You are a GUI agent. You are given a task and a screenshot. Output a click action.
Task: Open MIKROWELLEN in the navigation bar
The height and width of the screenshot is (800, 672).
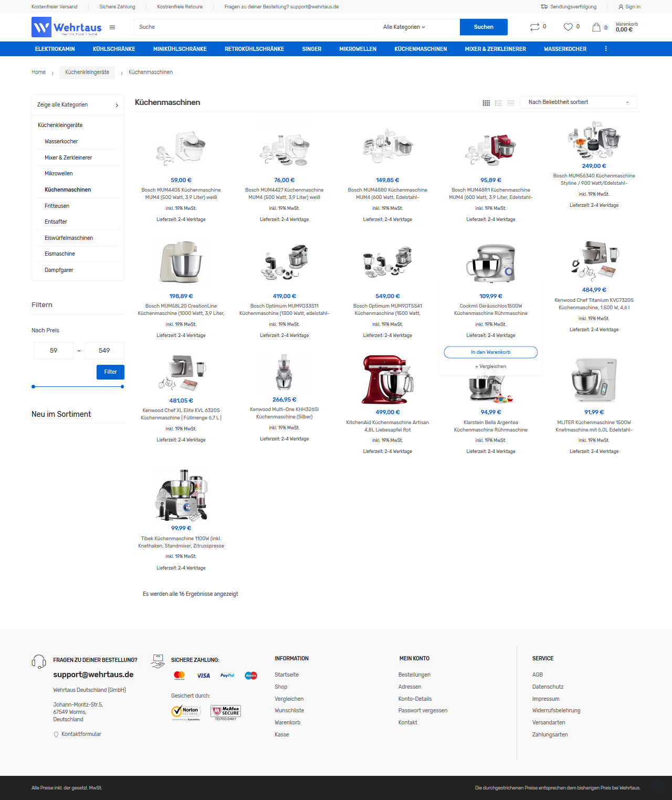pos(358,49)
